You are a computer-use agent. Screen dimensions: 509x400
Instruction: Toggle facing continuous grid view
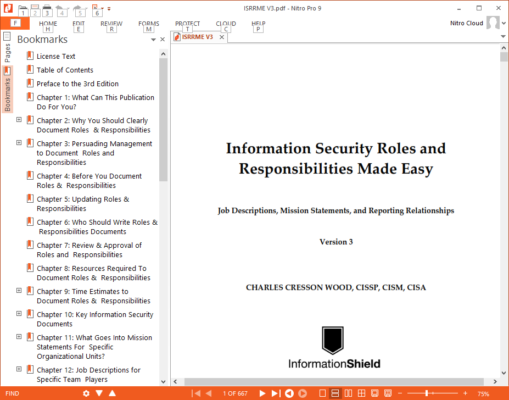361,393
